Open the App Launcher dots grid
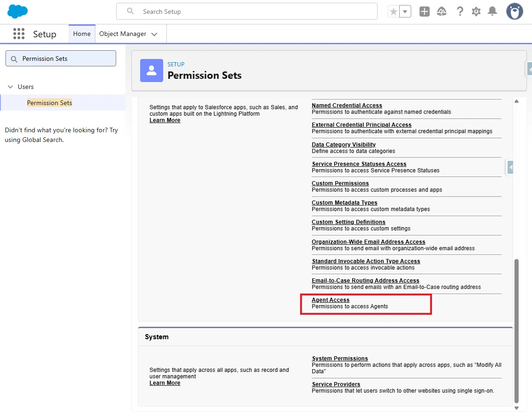The height and width of the screenshot is (412, 532). tap(18, 34)
